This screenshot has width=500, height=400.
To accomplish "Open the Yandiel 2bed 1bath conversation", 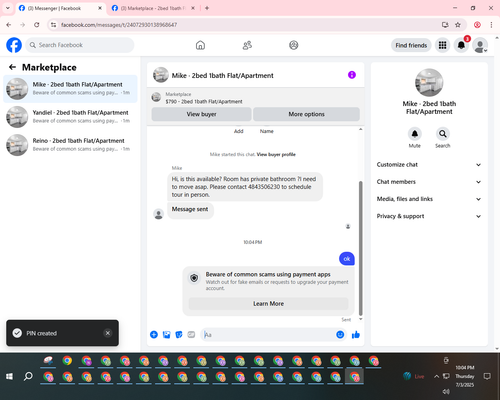I will coord(70,117).
